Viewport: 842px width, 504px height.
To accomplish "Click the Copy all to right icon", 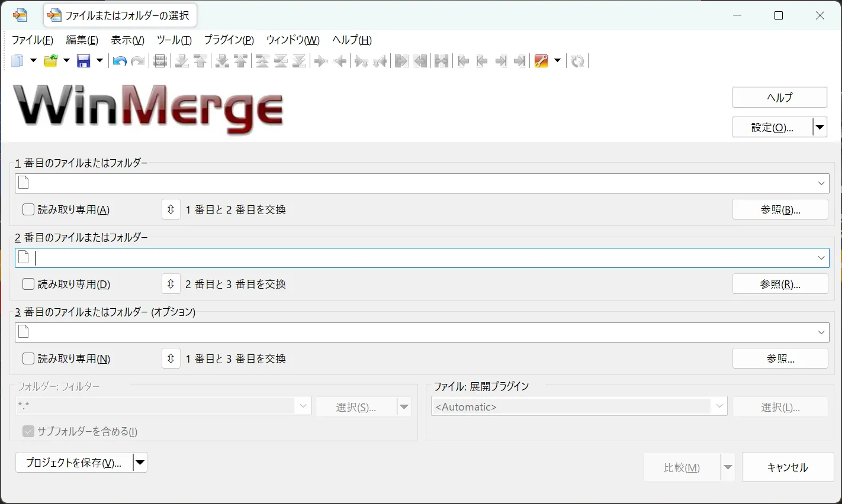I will tap(401, 60).
